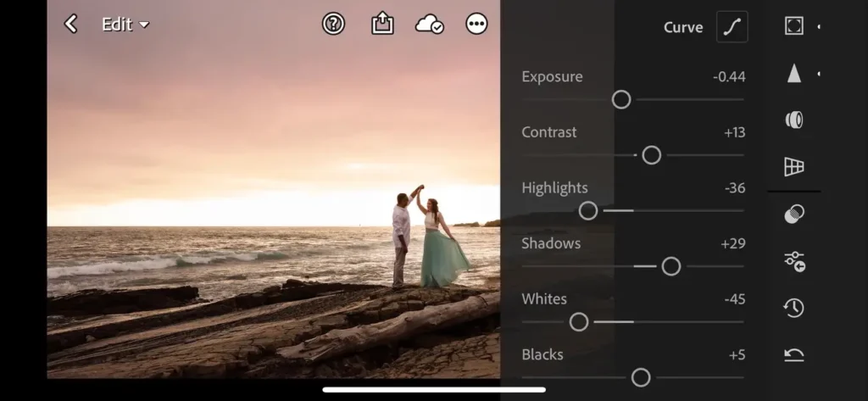
Task: Select the Highlights value -36
Action: 735,188
